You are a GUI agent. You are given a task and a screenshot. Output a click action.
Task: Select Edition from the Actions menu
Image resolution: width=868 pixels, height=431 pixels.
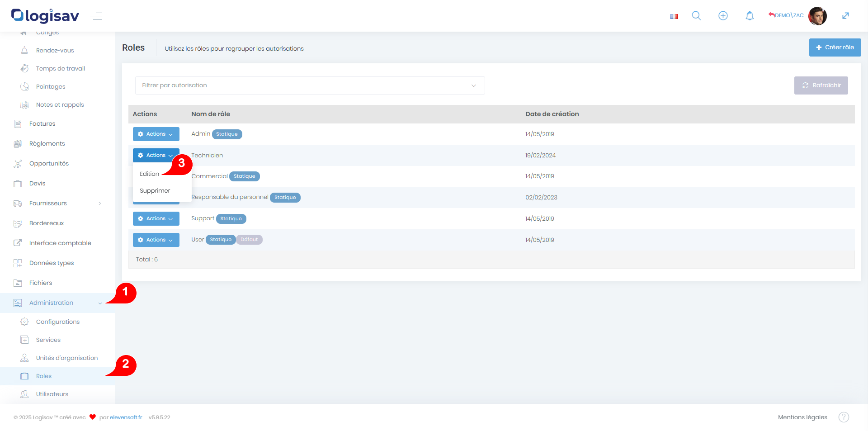click(x=149, y=174)
